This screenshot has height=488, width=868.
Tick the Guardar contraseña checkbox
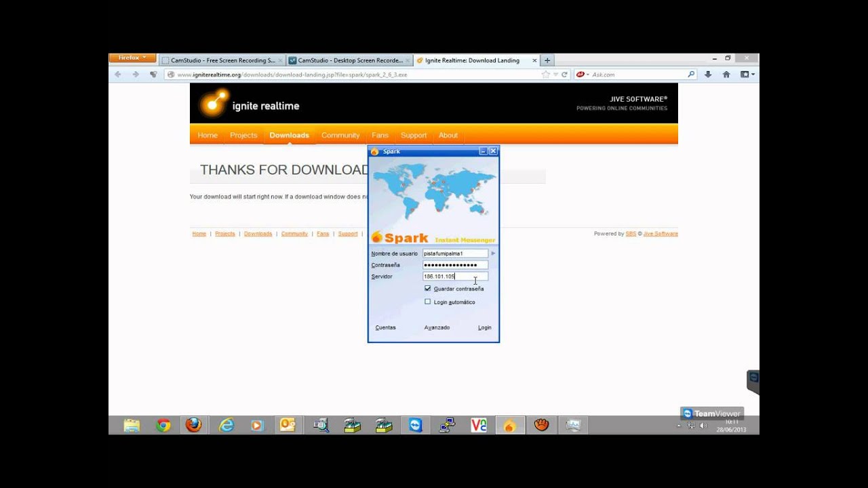click(x=428, y=289)
